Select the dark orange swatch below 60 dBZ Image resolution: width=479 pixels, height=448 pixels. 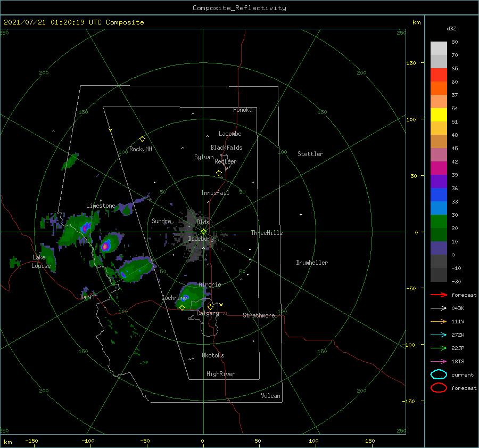pos(439,88)
